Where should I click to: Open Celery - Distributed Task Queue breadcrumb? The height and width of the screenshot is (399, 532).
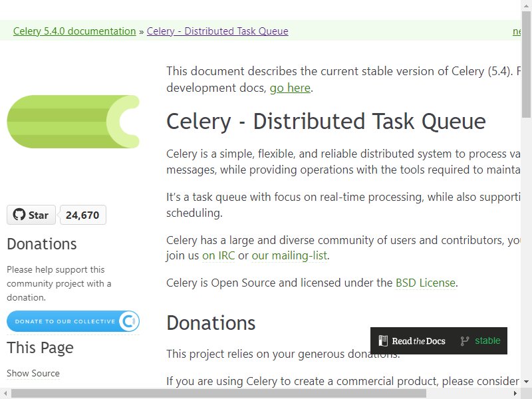pyautogui.click(x=217, y=31)
